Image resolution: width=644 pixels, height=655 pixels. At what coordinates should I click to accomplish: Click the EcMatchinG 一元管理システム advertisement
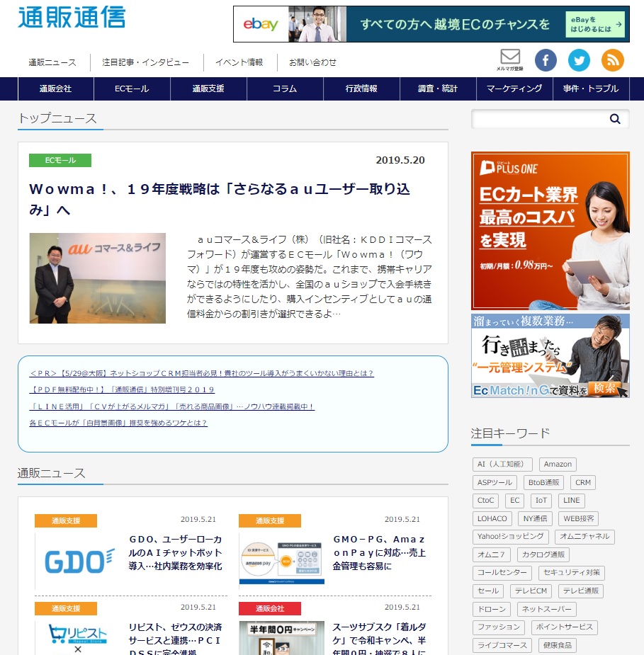[x=550, y=356]
